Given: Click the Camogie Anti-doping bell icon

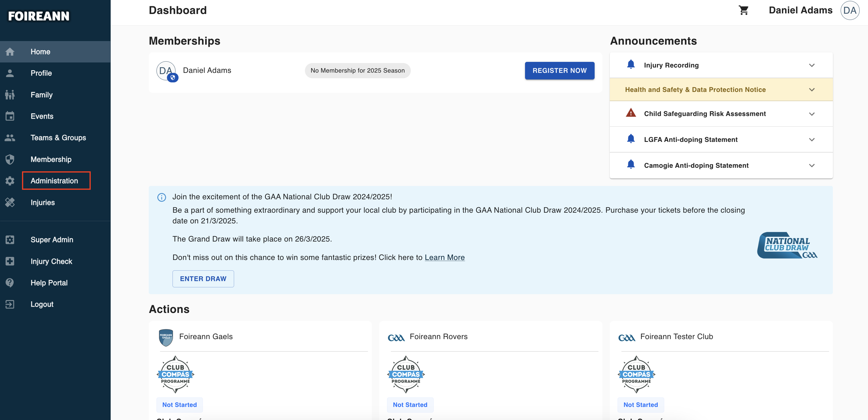Looking at the screenshot, I should (x=631, y=165).
